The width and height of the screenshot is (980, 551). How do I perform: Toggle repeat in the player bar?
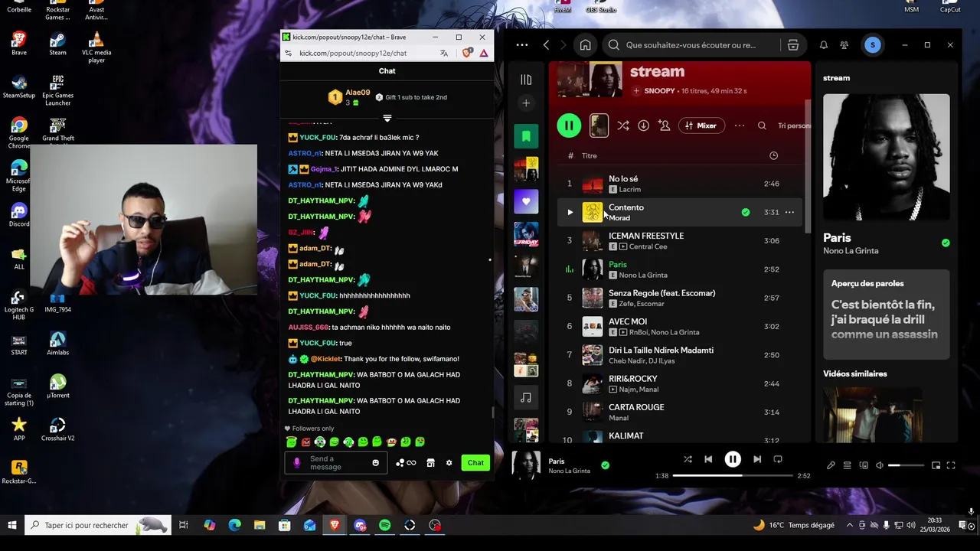pos(778,459)
